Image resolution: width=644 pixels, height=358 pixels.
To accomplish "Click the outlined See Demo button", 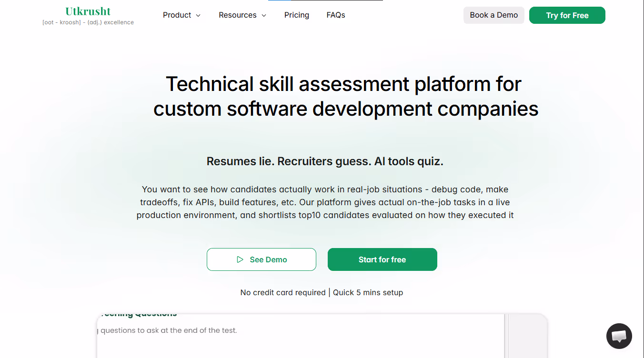I will click(x=261, y=259).
